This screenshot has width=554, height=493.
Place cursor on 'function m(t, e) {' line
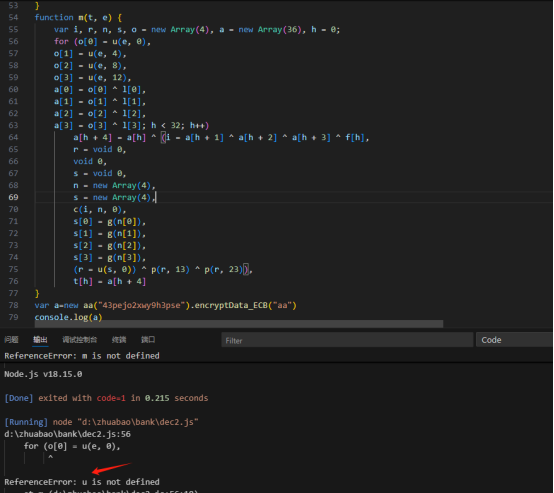[x=78, y=17]
